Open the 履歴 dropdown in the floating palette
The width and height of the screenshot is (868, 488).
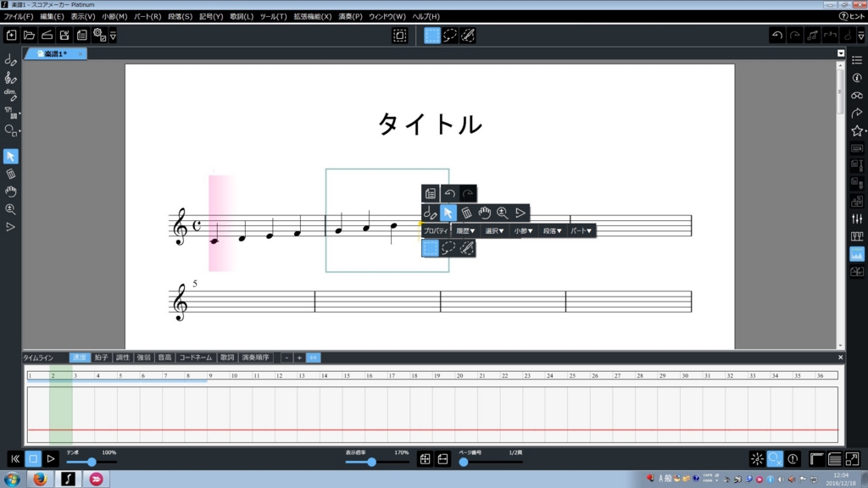click(465, 230)
